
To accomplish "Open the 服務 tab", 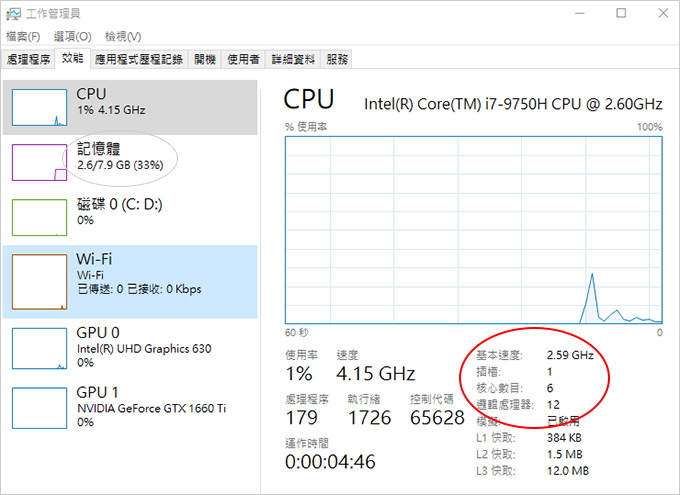I will (x=337, y=59).
